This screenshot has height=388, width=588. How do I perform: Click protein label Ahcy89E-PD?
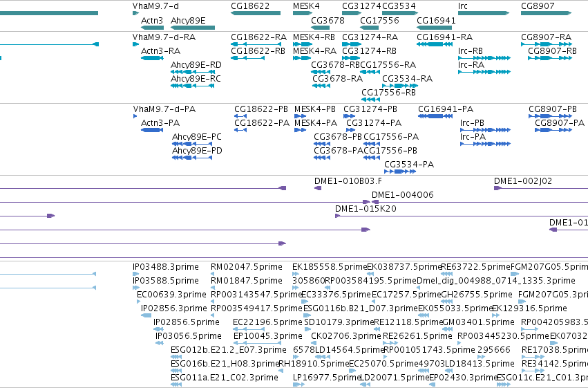tap(197, 151)
